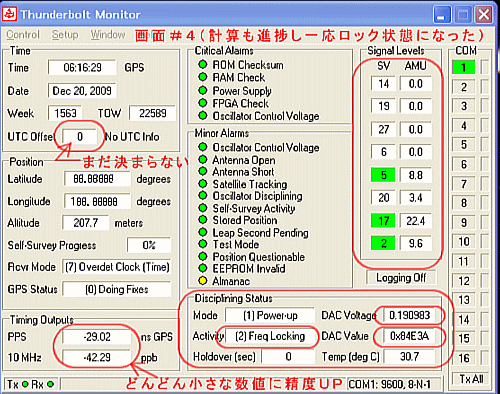
Task: Click the Leap Second Pending indicator
Action: point(202,232)
